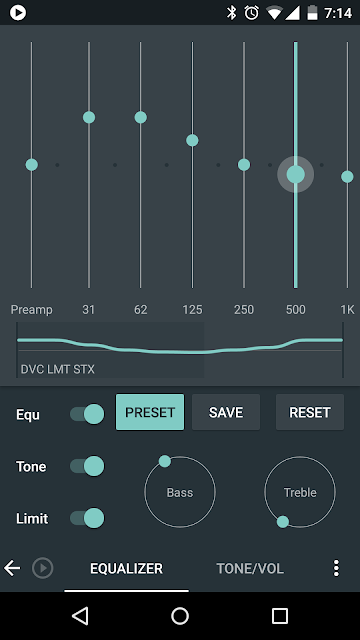Tap the play notification icon in status bar

tap(18, 13)
